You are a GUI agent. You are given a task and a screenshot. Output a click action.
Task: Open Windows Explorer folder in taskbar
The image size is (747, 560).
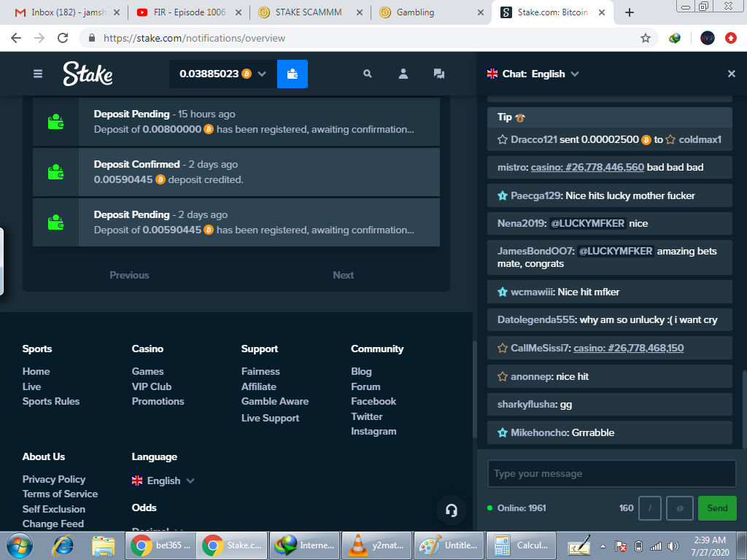[104, 545]
